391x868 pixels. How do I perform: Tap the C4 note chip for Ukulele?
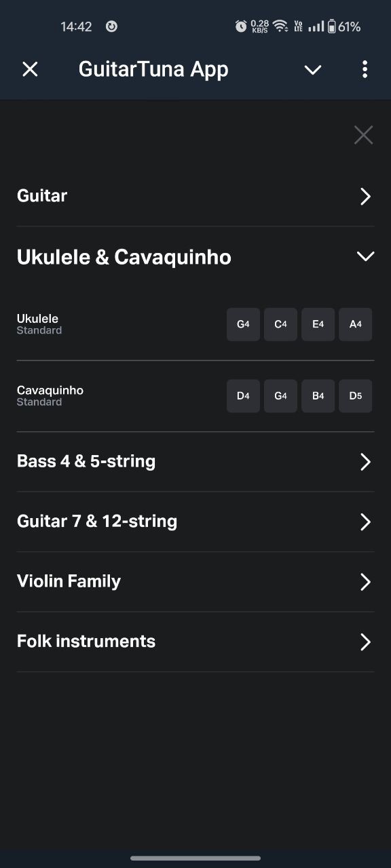(x=280, y=324)
